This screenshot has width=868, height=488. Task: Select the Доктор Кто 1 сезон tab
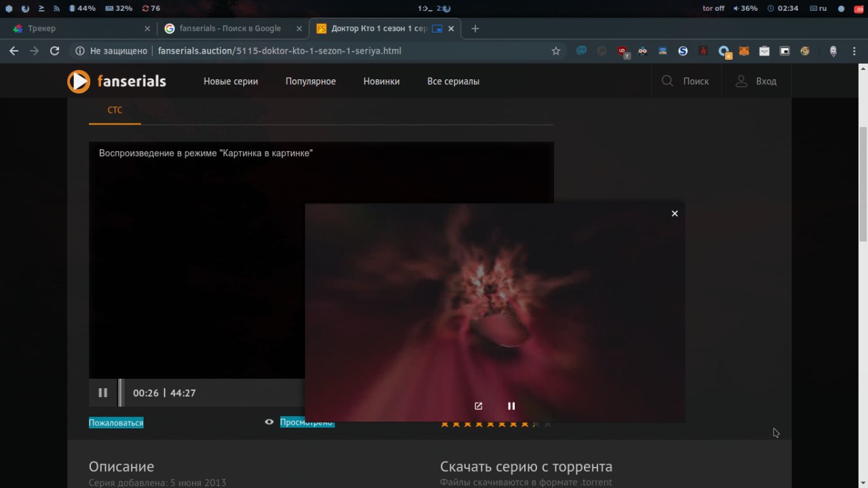point(385,29)
